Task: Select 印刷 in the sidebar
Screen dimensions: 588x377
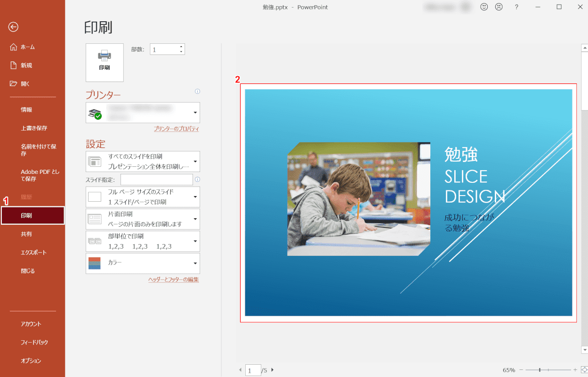Action: click(x=32, y=215)
